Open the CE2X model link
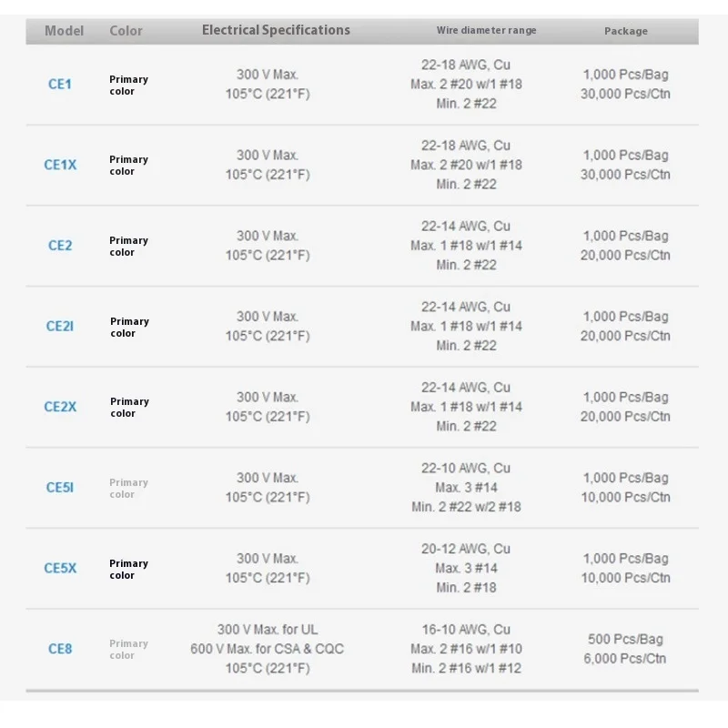The image size is (728, 728). [60, 407]
